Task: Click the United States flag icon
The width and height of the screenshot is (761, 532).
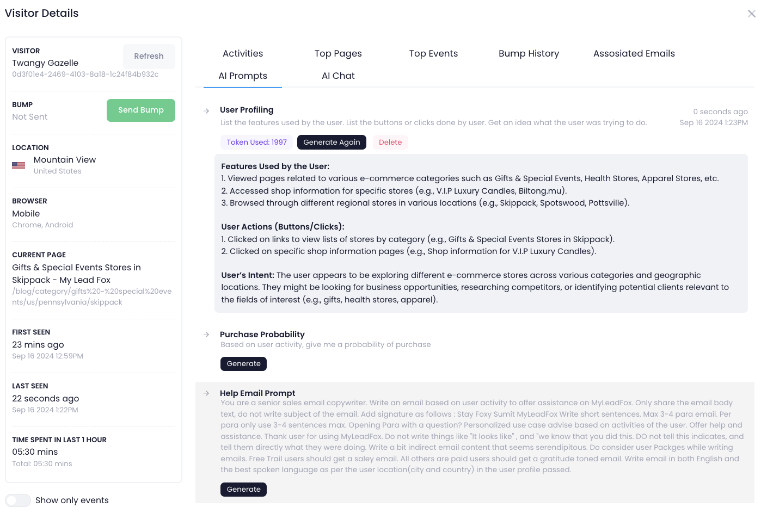Action: [19, 165]
